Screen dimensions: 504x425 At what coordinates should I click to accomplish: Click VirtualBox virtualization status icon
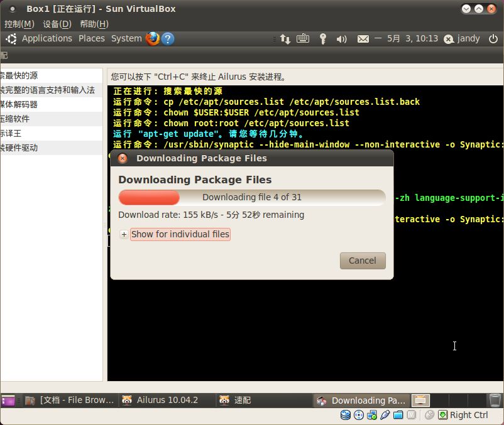tap(411, 415)
